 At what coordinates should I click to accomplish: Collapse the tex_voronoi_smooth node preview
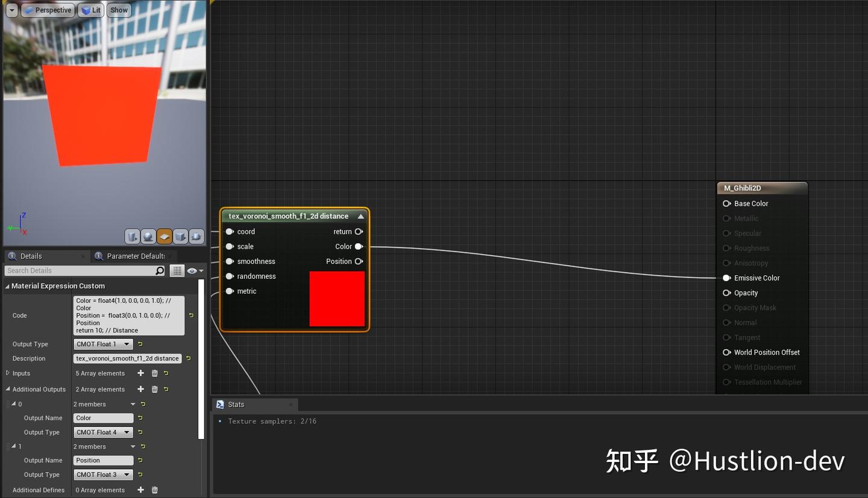pyautogui.click(x=360, y=216)
